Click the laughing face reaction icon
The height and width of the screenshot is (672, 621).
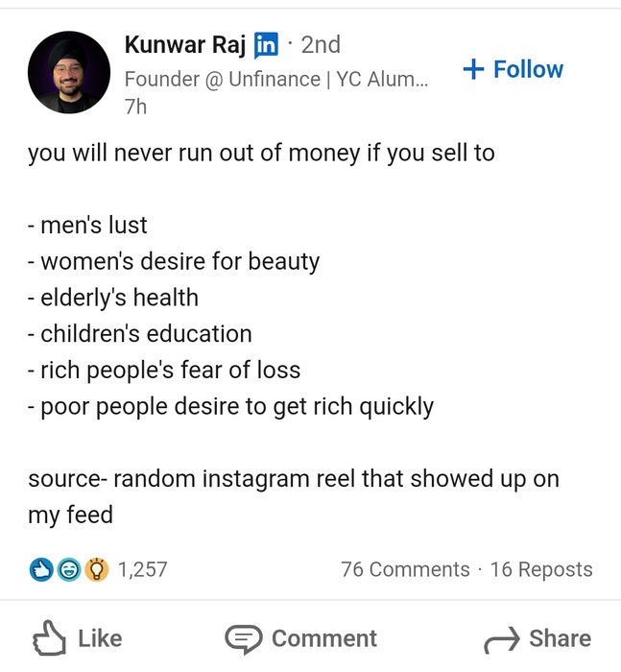(68, 569)
